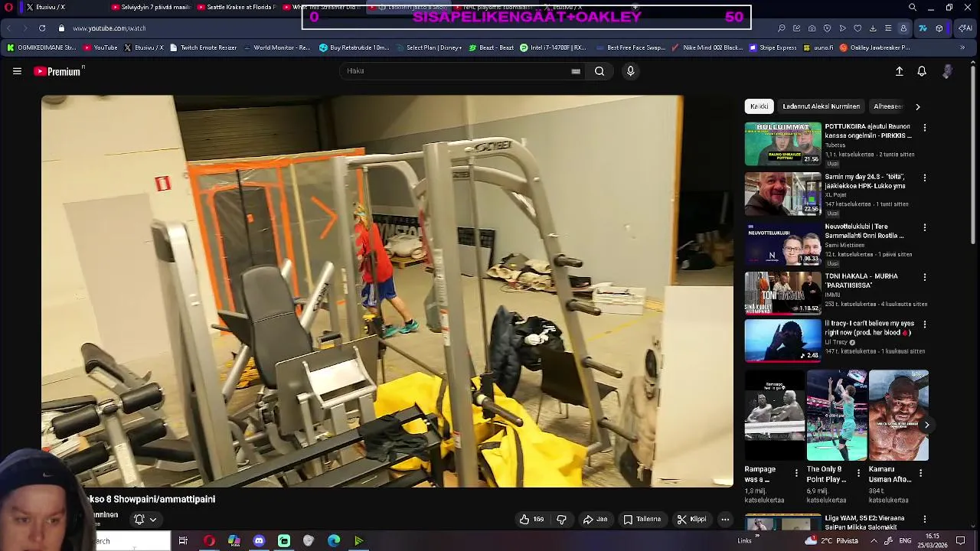Open the three-dot more actions under video

click(725, 520)
